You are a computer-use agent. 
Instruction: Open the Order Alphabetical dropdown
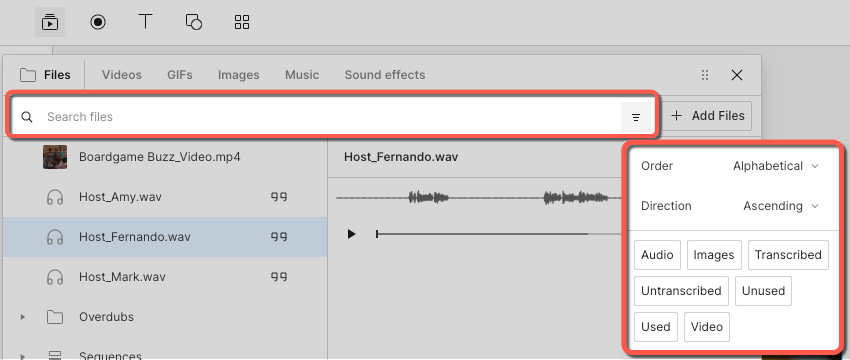776,166
